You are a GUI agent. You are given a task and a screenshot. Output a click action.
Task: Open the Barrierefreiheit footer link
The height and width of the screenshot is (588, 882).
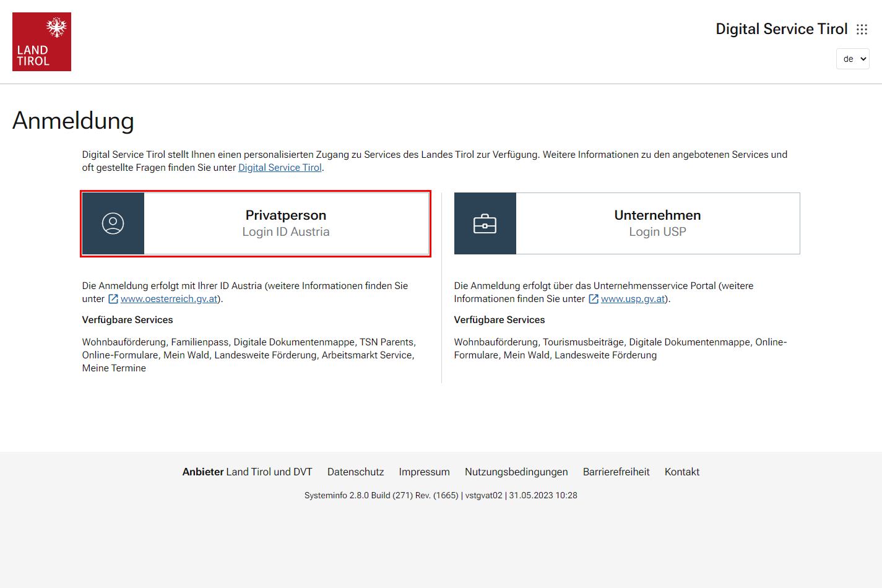[616, 472]
